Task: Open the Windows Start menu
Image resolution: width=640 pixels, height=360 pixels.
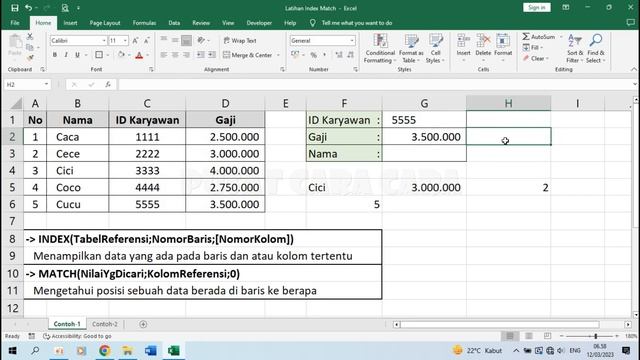Action: tap(12, 351)
